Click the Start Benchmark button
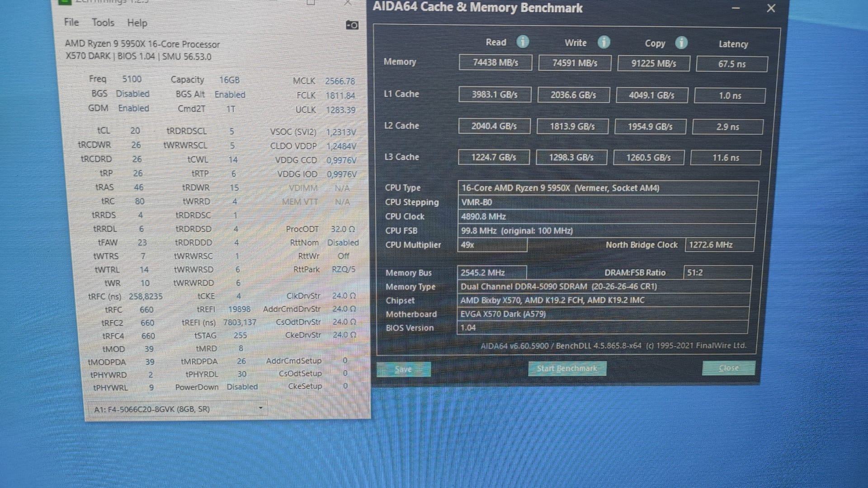868x488 pixels. pos(567,368)
